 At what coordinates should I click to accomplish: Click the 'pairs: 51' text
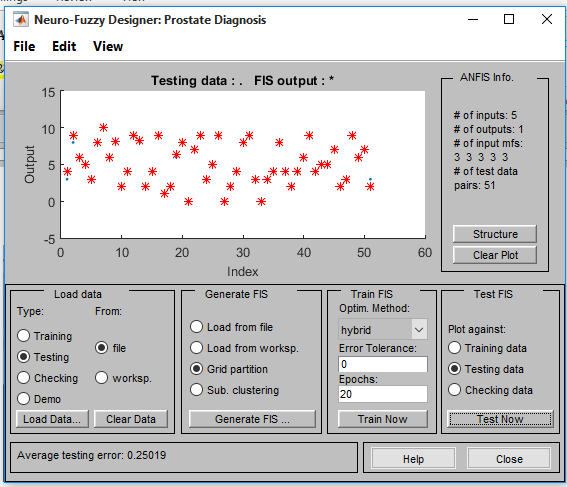tap(474, 185)
